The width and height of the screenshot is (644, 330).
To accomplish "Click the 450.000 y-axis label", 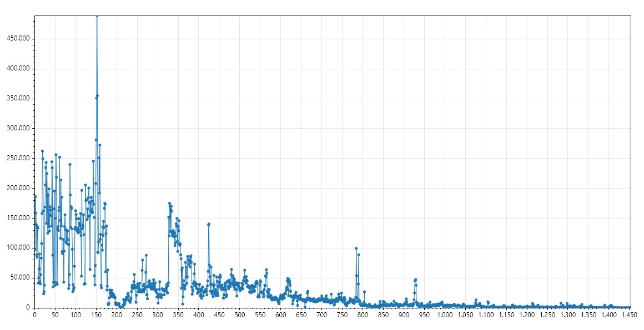I will click(17, 39).
